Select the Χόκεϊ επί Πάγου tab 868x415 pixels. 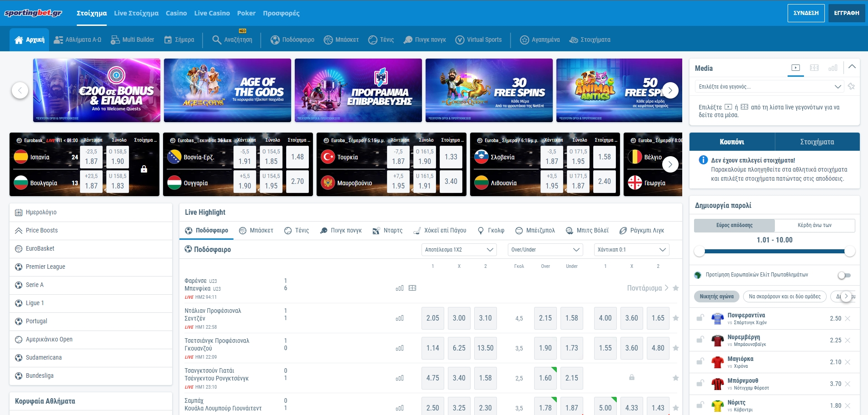[440, 231]
